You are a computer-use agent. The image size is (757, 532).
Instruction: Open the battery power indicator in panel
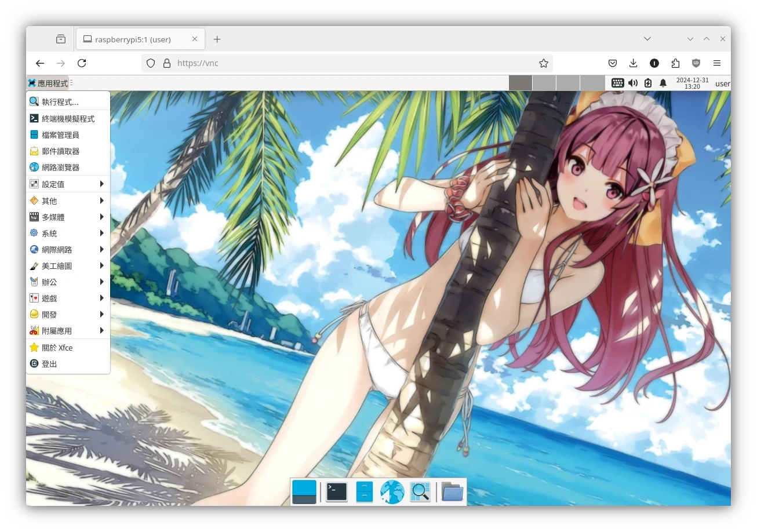(x=648, y=83)
